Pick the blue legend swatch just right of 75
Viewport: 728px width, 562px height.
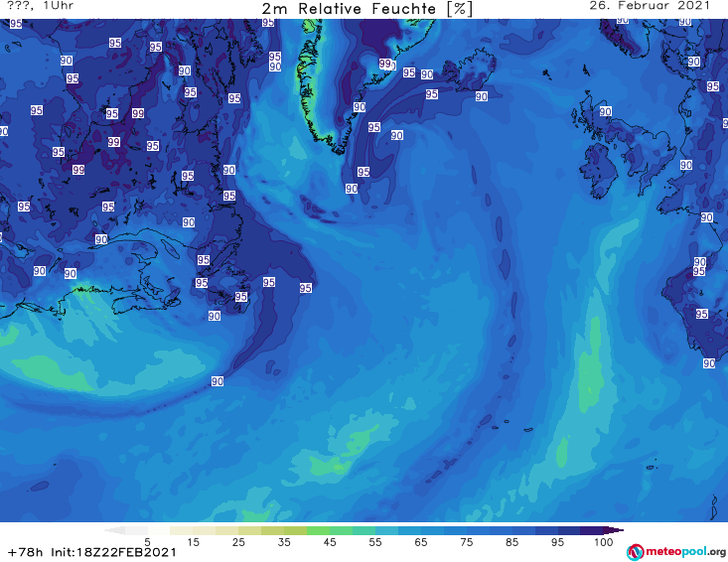tap(478, 530)
